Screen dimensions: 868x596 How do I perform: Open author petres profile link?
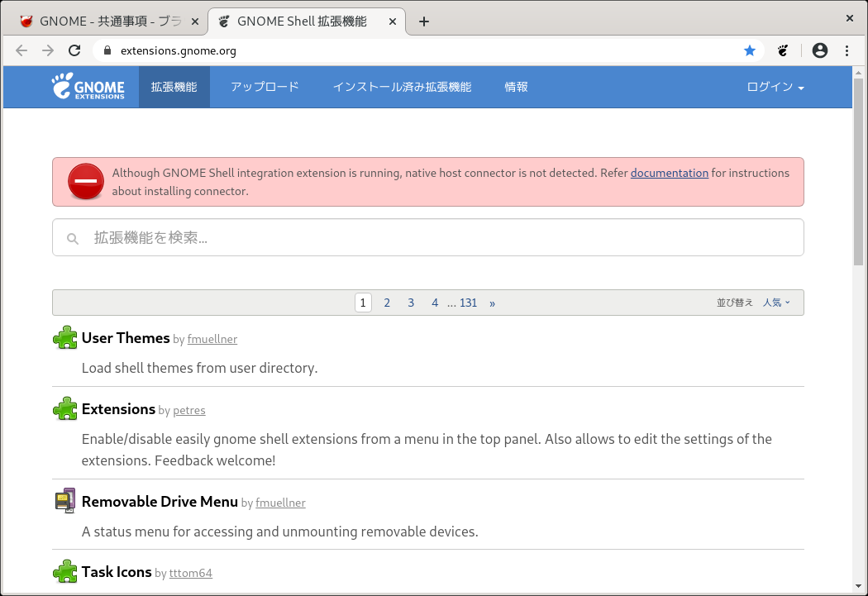pyautogui.click(x=189, y=410)
